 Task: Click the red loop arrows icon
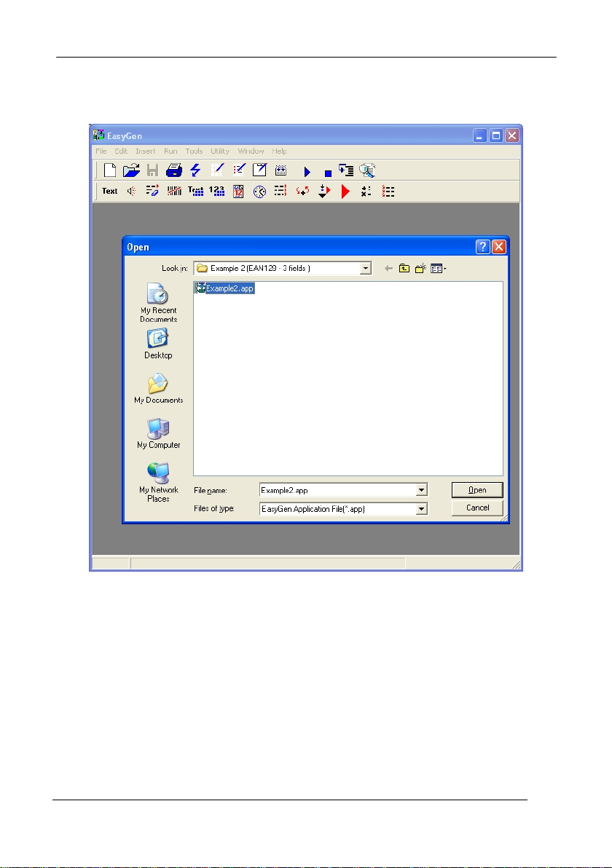[302, 191]
